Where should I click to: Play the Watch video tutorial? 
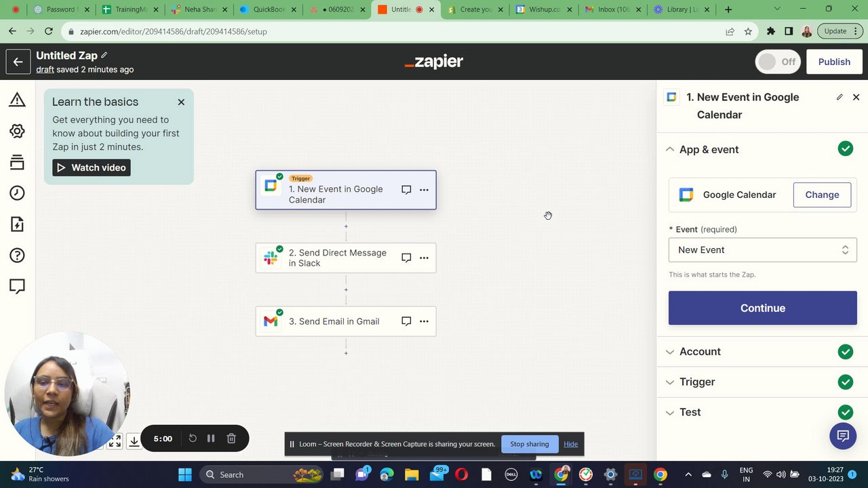(x=92, y=167)
